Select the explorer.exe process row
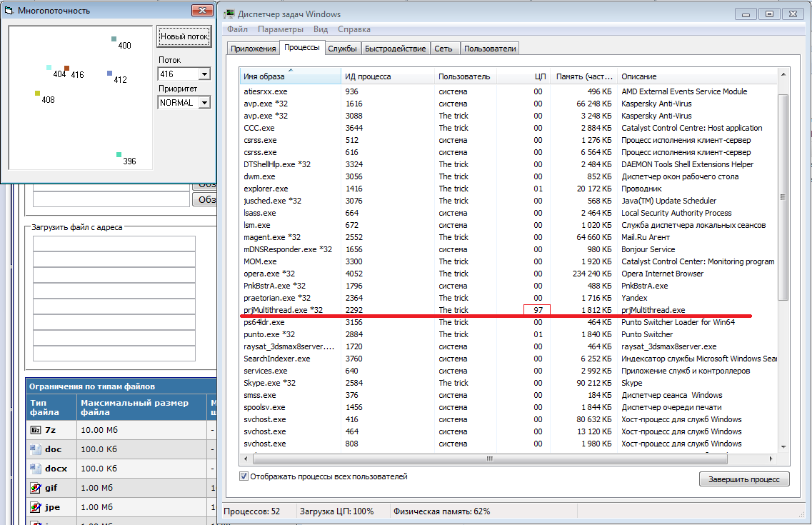 click(508, 189)
